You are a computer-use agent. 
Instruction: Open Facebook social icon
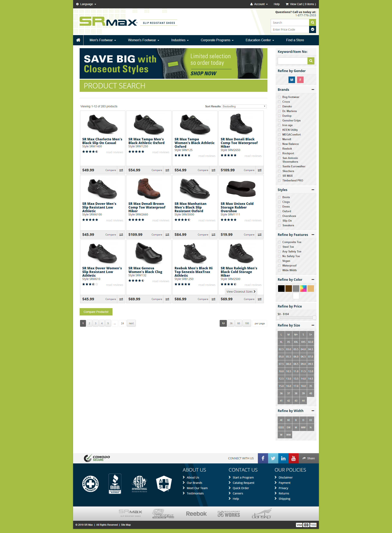tap(263, 458)
